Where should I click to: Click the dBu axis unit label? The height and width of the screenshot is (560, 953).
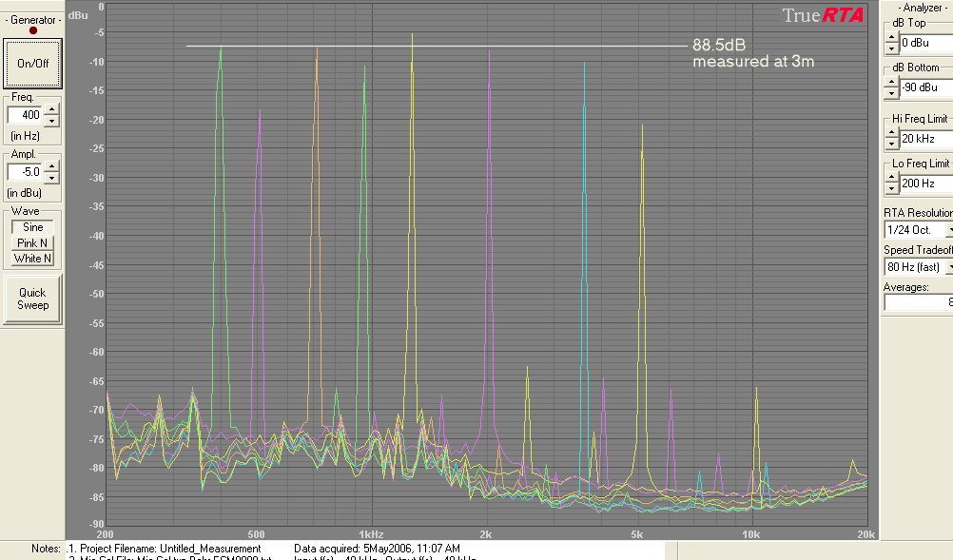[78, 15]
